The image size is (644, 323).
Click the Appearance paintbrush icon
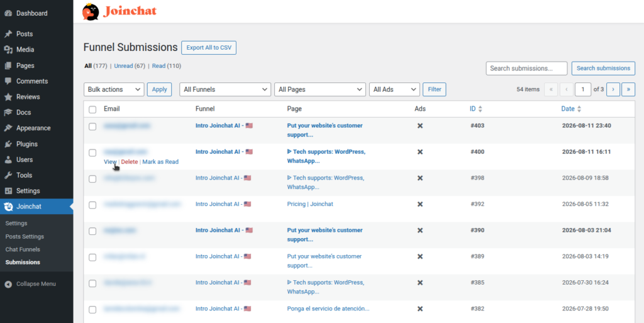[x=8, y=128]
